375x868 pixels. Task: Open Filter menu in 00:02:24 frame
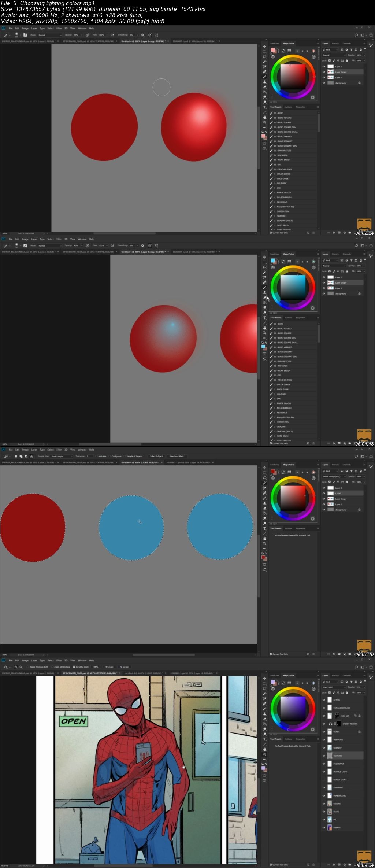[59, 28]
